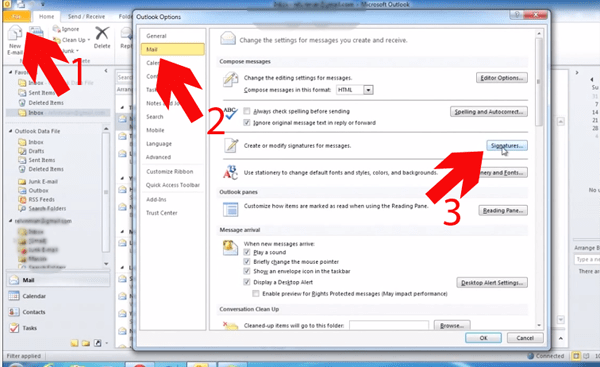
Task: Toggle Play a sound checkbox
Action: tap(247, 252)
